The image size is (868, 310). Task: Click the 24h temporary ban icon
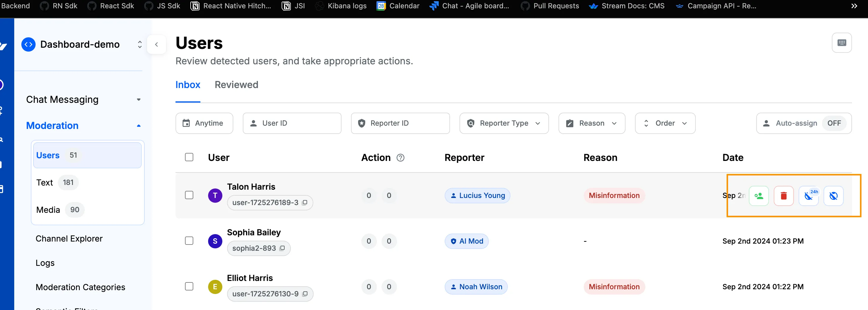pyautogui.click(x=808, y=196)
